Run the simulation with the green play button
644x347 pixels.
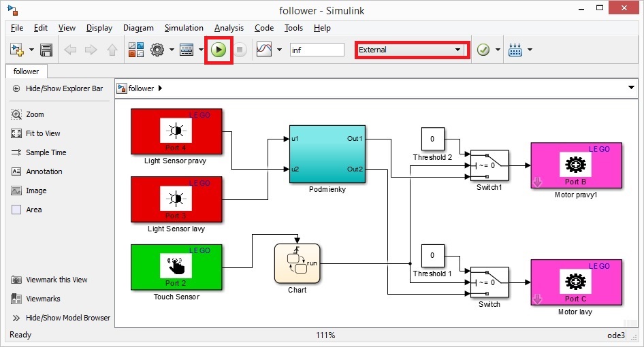point(219,50)
